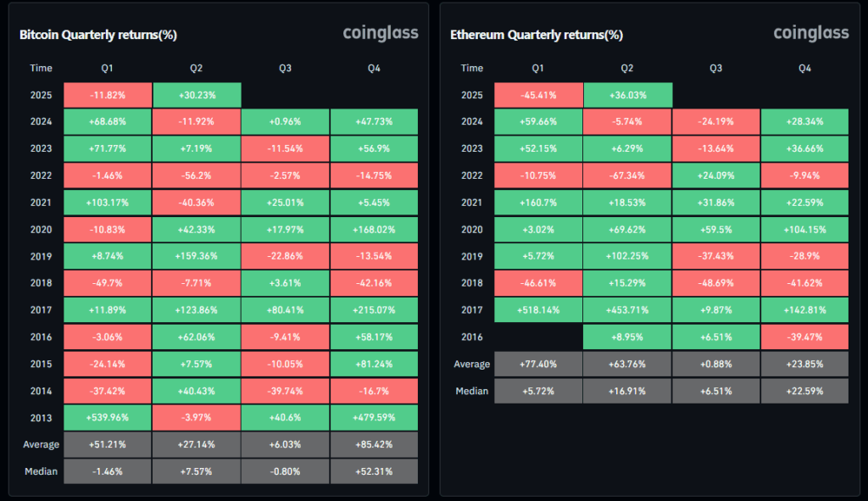
Task: Click Ethereum Q2 column header
Action: (627, 68)
